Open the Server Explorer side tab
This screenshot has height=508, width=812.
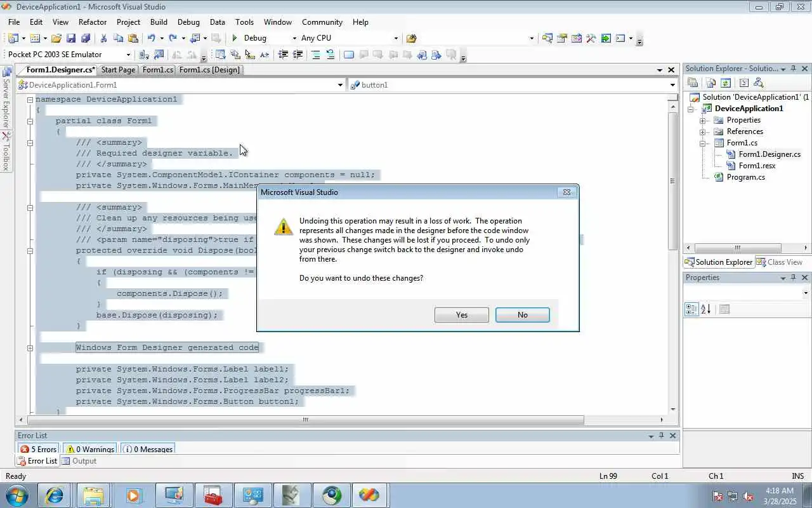(6, 98)
